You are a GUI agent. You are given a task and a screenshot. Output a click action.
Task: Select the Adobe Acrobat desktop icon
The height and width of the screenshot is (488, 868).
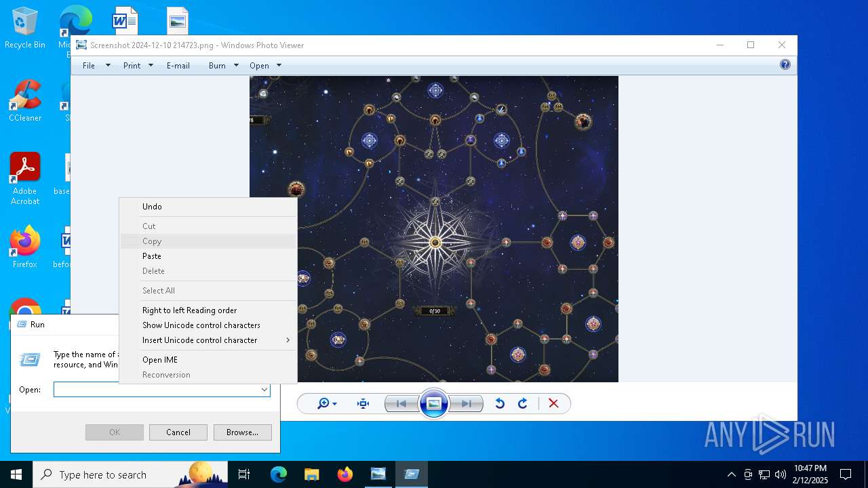(25, 178)
